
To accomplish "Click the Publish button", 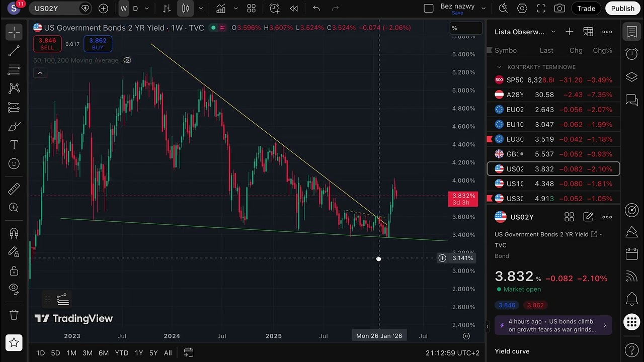I will tap(623, 8).
